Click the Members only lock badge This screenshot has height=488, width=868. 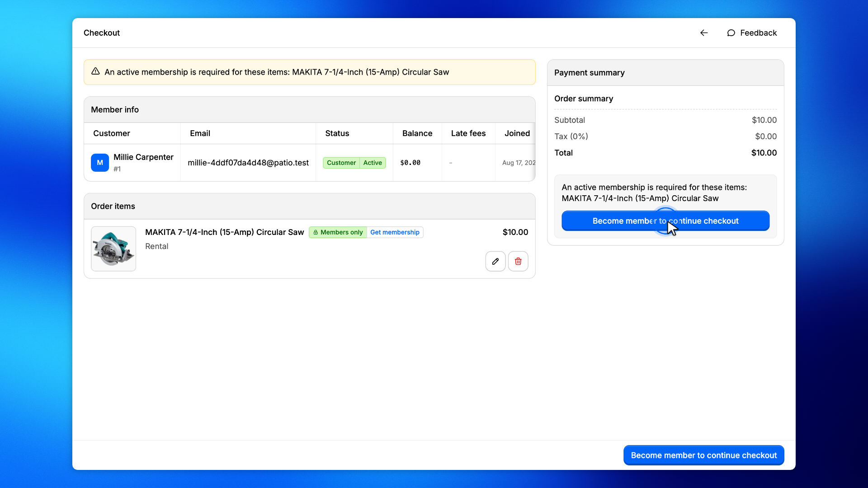click(x=338, y=232)
